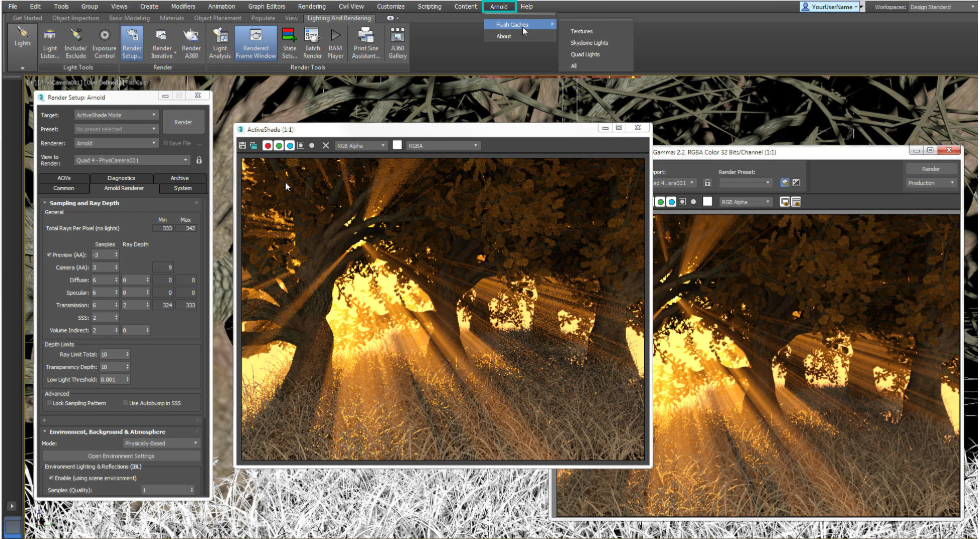Click the white color swatch in ActiveShade
The image size is (980, 539).
(397, 145)
